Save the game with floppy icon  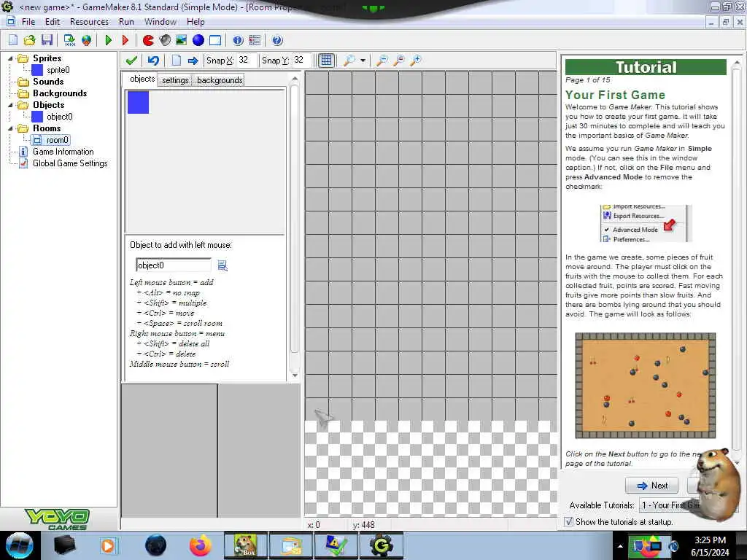pos(47,41)
